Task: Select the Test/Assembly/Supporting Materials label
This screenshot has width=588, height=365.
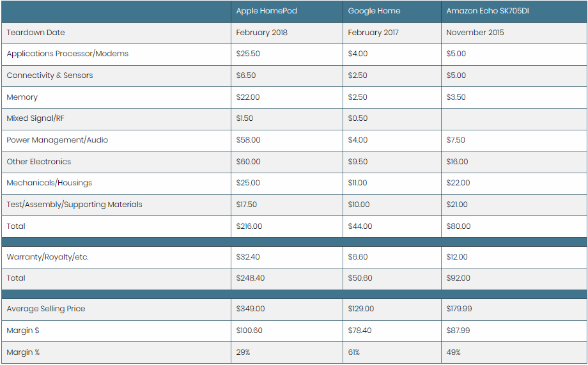Action: (75, 205)
